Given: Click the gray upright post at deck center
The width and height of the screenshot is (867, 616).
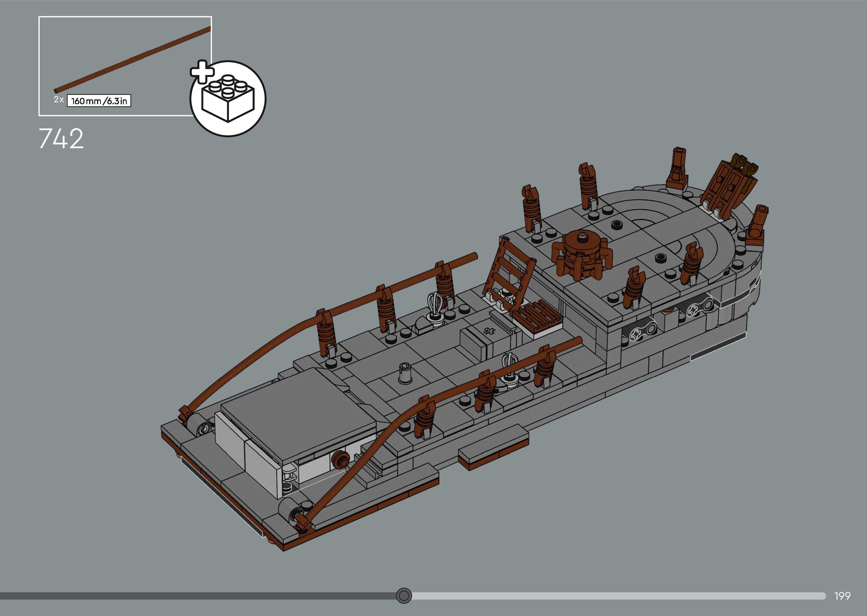Looking at the screenshot, I should pos(405,374).
